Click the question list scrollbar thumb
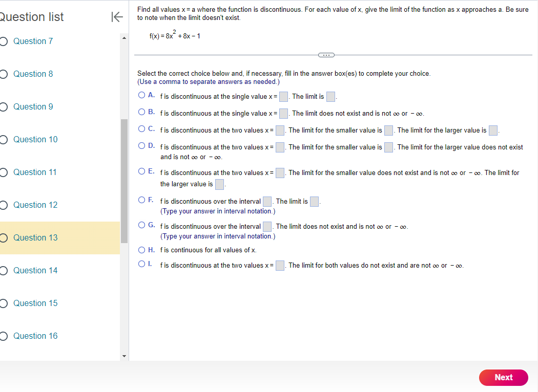The image size is (538, 392). pos(124,181)
